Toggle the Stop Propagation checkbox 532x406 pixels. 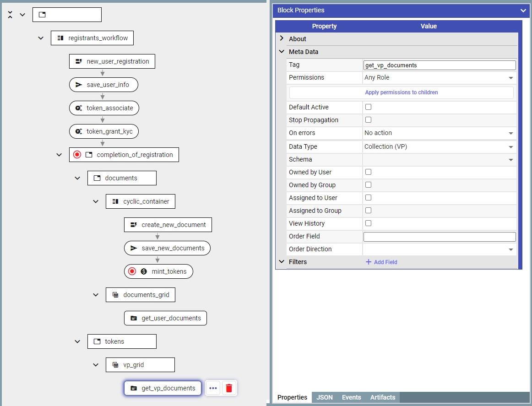368,120
